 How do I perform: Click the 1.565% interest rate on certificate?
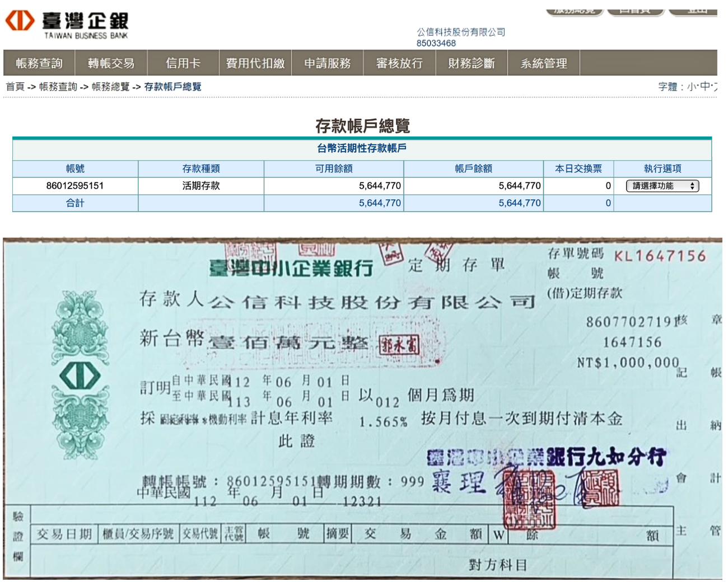[x=383, y=422]
